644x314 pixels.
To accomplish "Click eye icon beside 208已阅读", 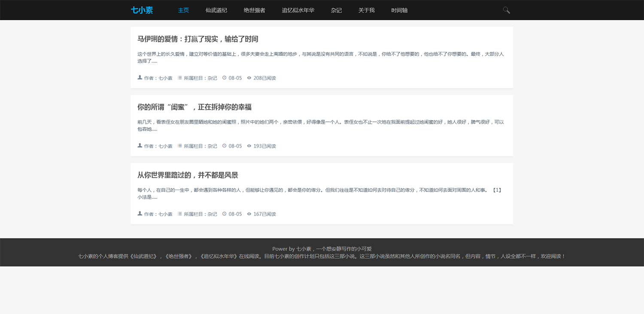I will tap(249, 78).
